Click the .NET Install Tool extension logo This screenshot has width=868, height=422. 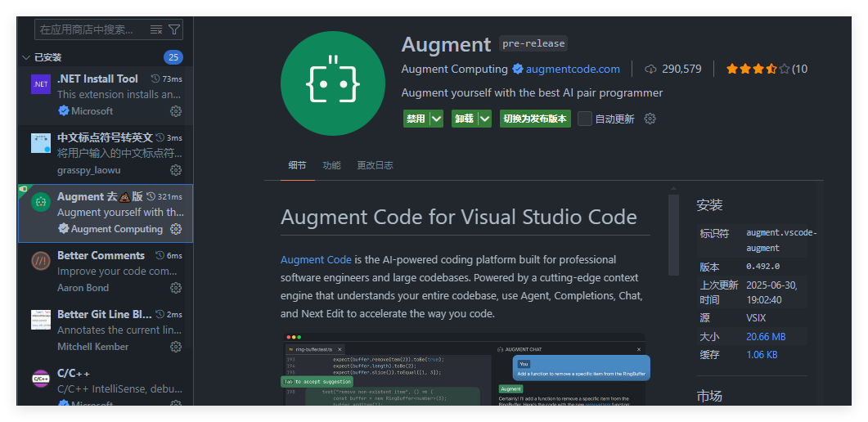(41, 84)
